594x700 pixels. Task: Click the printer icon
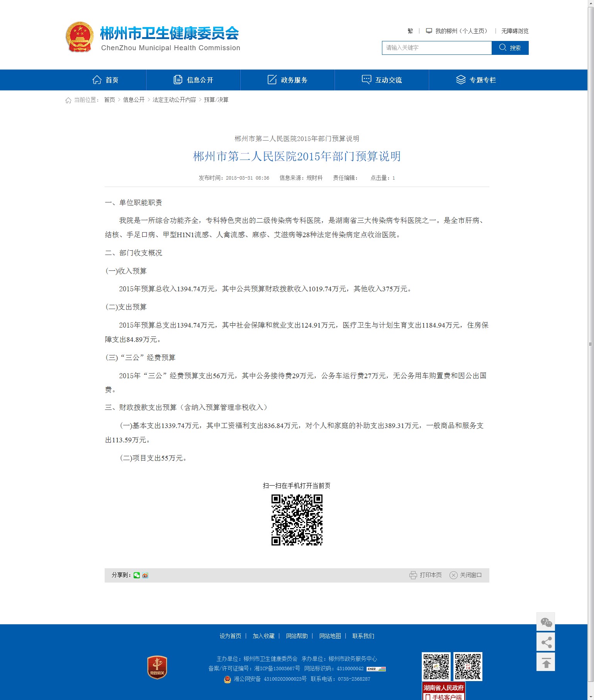pos(413,575)
